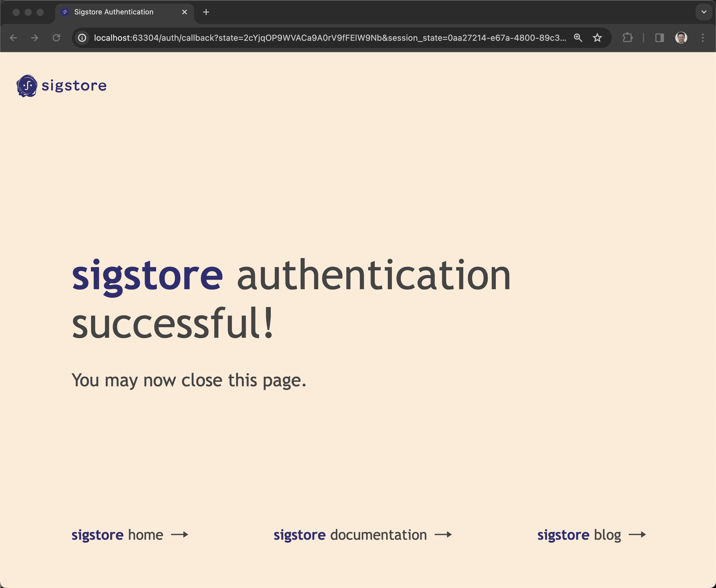Open the sigstore blog link
This screenshot has width=716, height=588.
pos(579,535)
